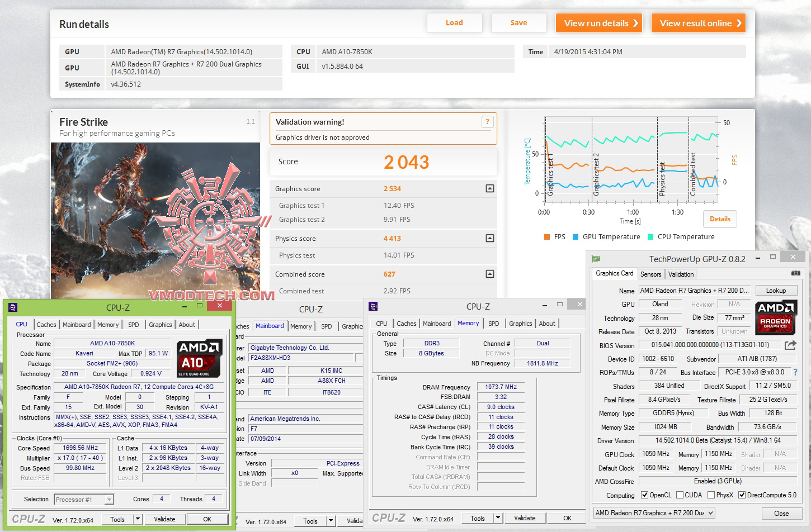Open Tools dropdown arrow in CPU-Z mainboard window
The image size is (811, 532).
331,521
